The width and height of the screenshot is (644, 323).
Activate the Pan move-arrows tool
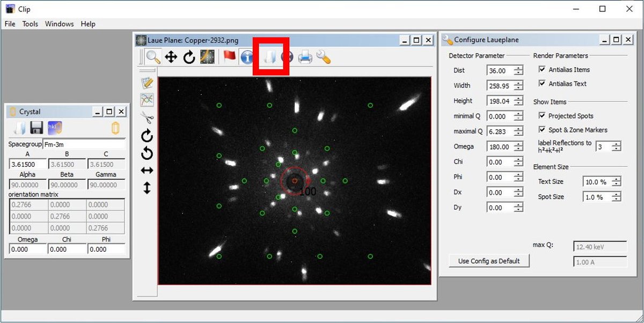(x=171, y=57)
